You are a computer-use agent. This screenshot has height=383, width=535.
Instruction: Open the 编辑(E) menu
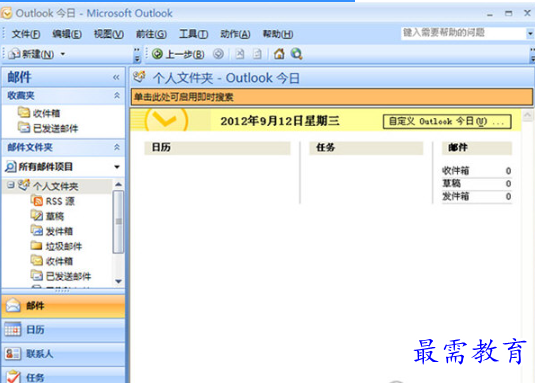(67, 34)
